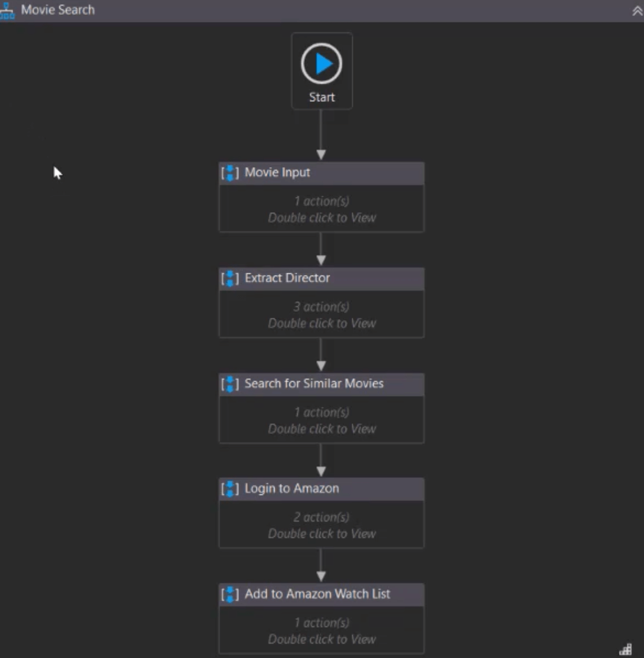Select the Add to Amazon Watch List header
This screenshot has height=658, width=644.
321,595
